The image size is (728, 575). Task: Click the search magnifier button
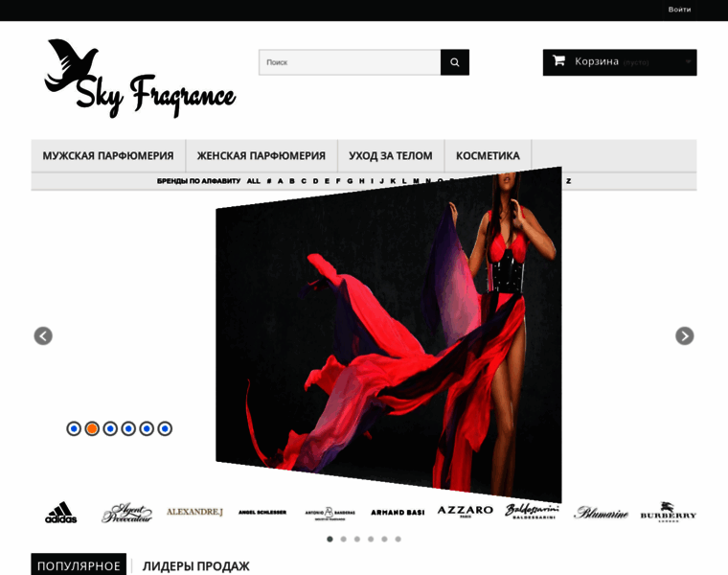click(455, 62)
